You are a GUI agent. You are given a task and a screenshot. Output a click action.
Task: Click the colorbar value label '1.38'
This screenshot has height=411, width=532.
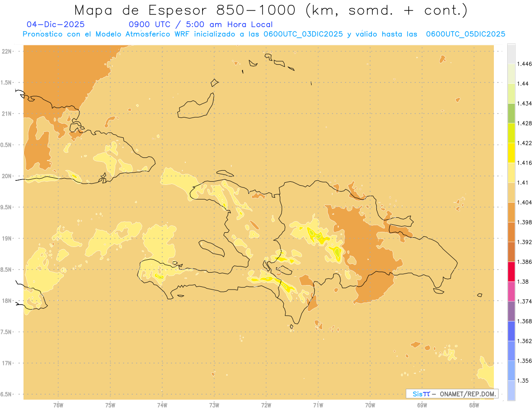(x=523, y=282)
